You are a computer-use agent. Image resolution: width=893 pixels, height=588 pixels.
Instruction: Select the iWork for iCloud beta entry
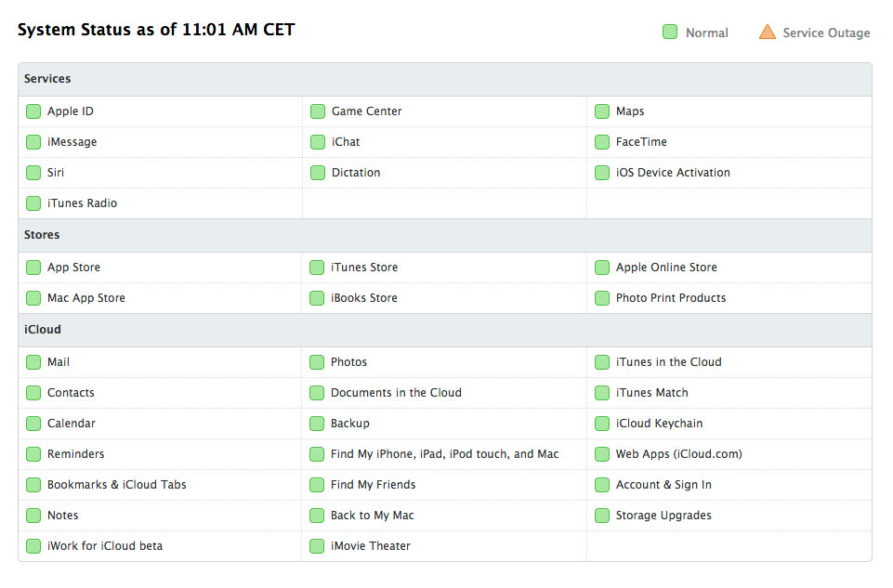tap(105, 546)
